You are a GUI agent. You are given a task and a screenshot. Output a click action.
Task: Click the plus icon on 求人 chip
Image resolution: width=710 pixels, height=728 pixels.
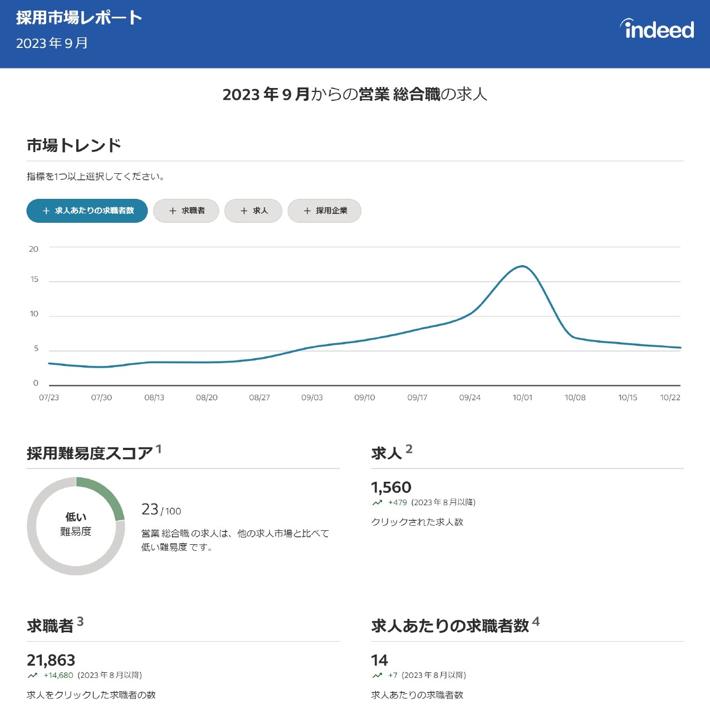click(244, 211)
